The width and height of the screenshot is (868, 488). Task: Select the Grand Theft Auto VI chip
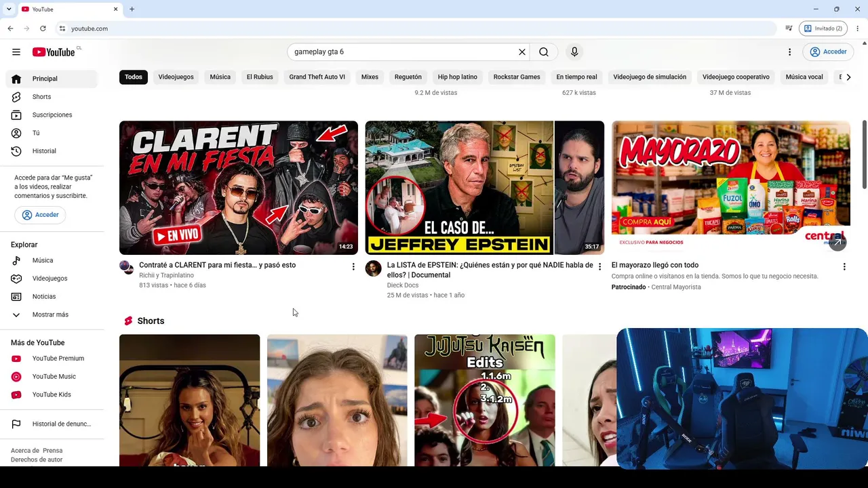point(317,77)
